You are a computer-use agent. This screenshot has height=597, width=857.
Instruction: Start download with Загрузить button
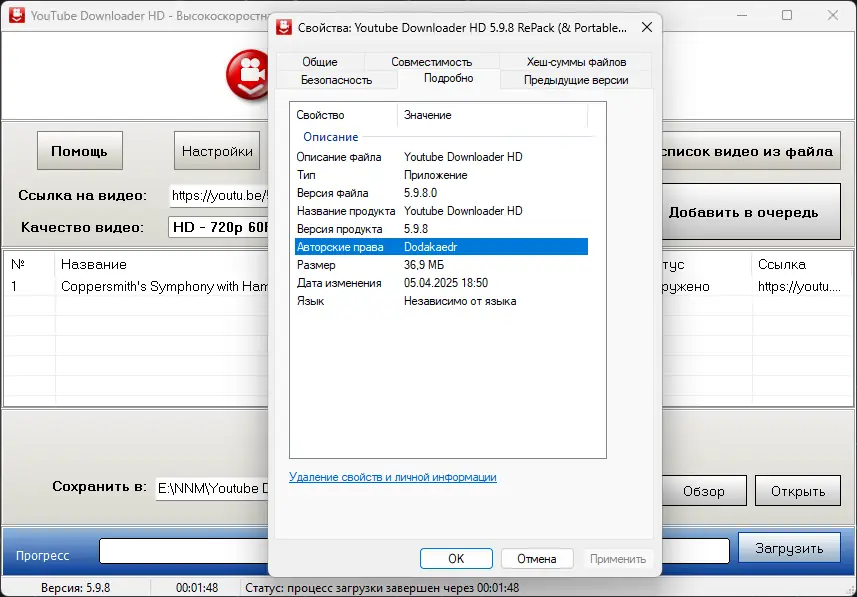[789, 548]
